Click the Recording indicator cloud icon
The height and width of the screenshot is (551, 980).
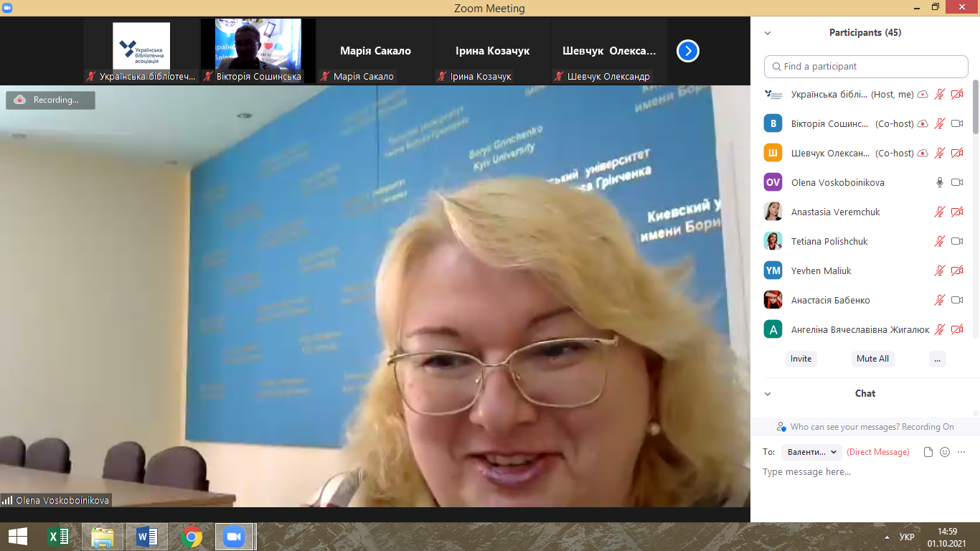(x=20, y=100)
